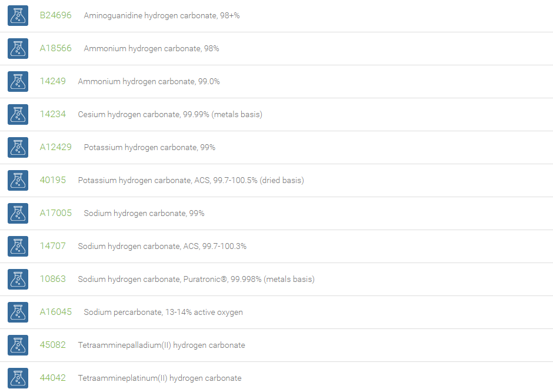Click Potassium hydrogen carbonate, 99% title
This screenshot has width=553, height=392.
149,148
